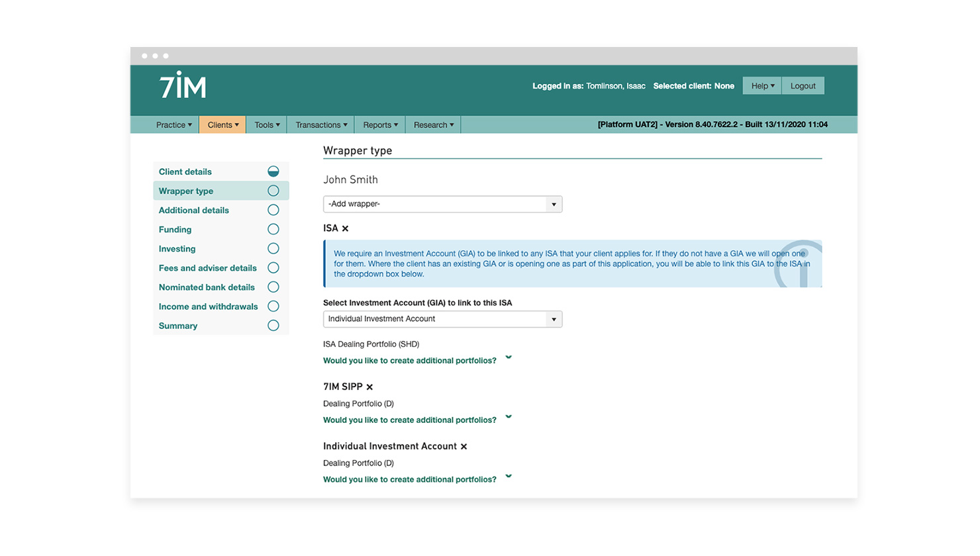Click the Platform UAT2 version build text
Screen dimensions: 980x556
tap(712, 124)
